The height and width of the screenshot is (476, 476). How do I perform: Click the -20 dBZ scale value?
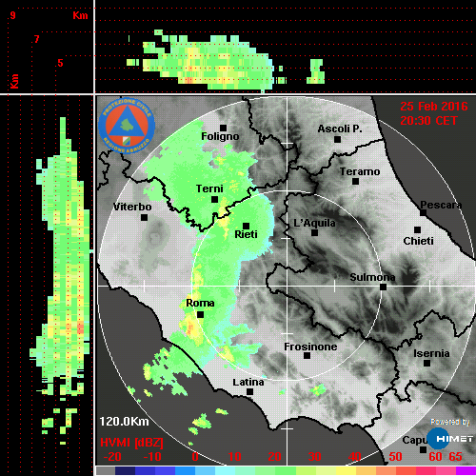coord(112,457)
